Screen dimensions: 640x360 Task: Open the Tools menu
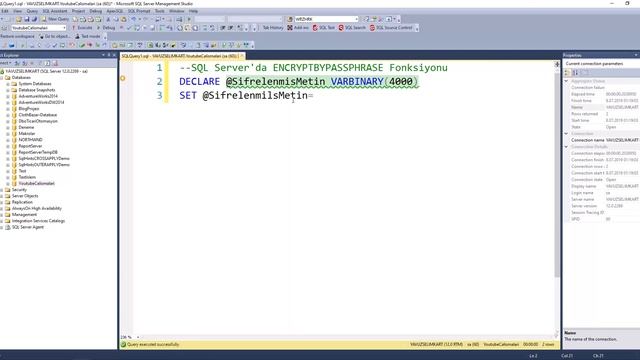pyautogui.click(x=160, y=11)
